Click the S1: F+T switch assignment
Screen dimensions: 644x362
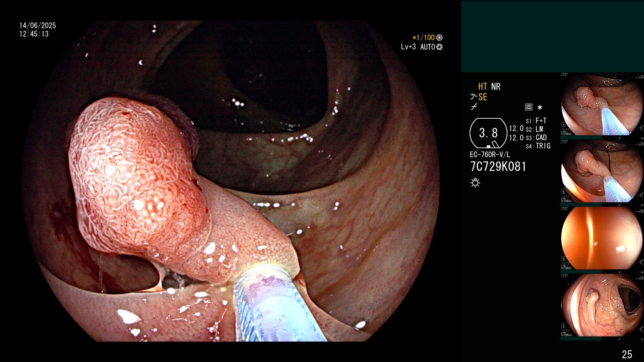(536, 121)
